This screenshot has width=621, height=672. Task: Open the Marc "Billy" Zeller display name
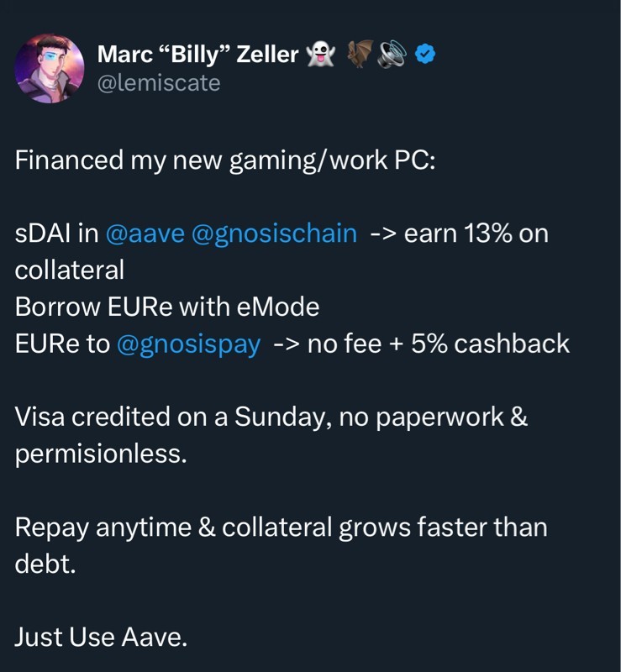click(197, 55)
